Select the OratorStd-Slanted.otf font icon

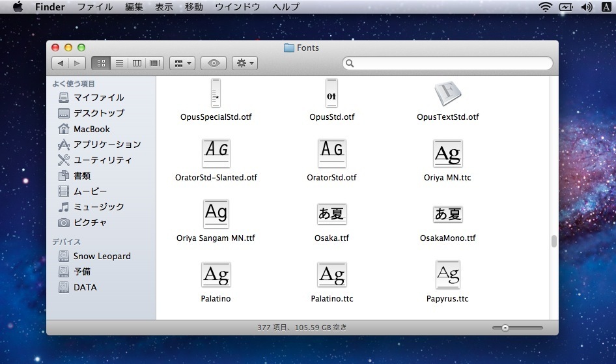tap(216, 154)
